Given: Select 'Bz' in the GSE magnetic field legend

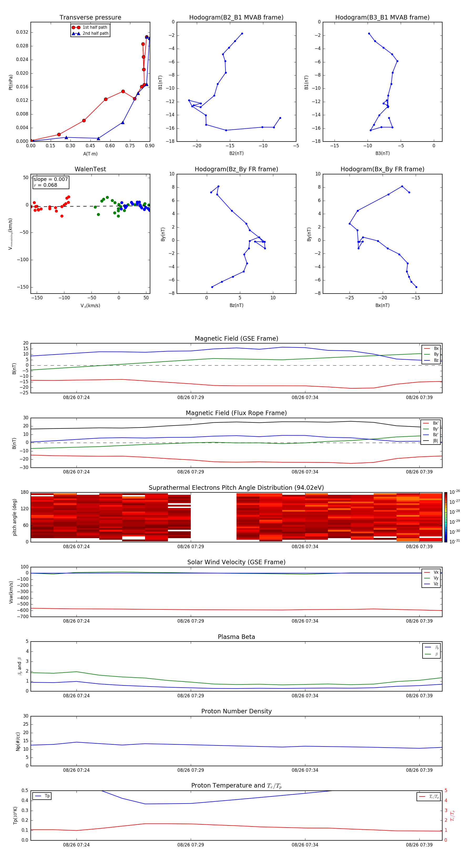Looking at the screenshot, I should (x=431, y=360).
